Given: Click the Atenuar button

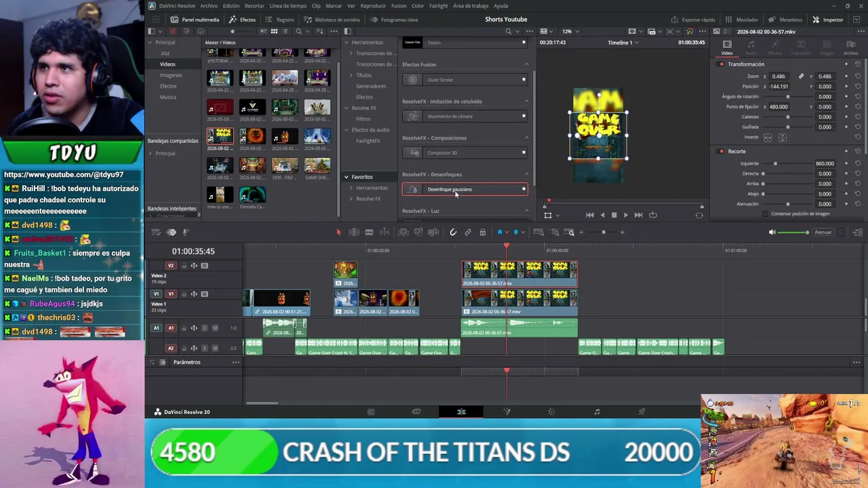Looking at the screenshot, I should coord(823,232).
